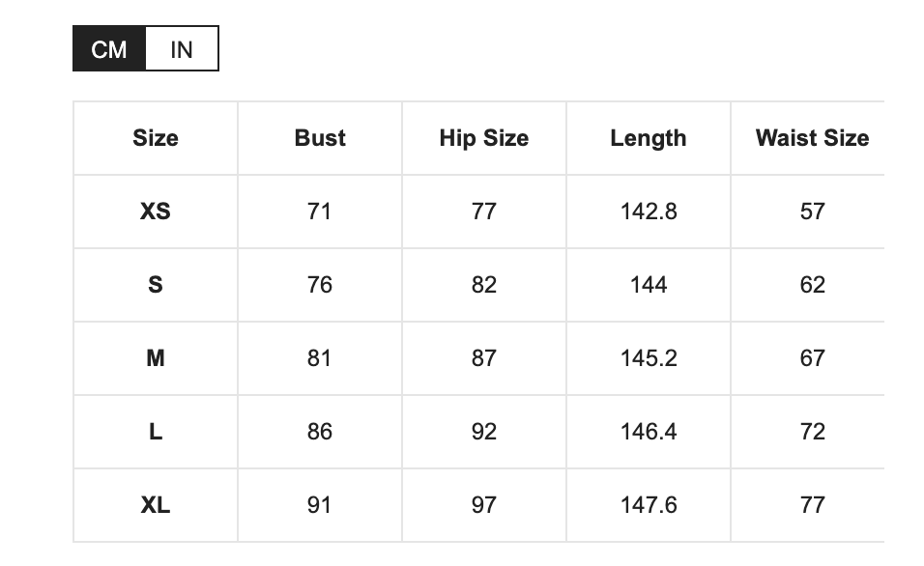Select the CM unit toggle

pyautogui.click(x=109, y=49)
